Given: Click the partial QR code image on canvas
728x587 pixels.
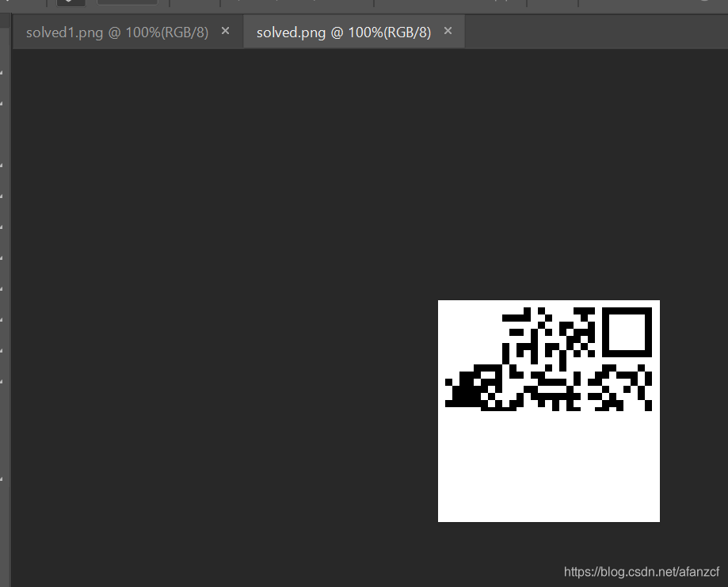Looking at the screenshot, I should 549,411.
